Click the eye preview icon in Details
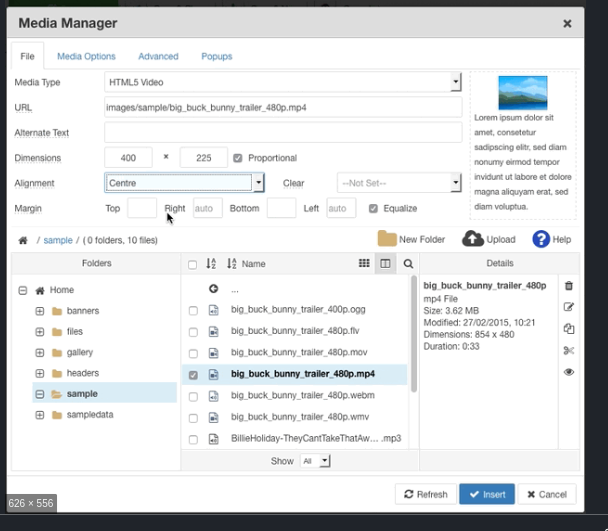 coord(569,372)
